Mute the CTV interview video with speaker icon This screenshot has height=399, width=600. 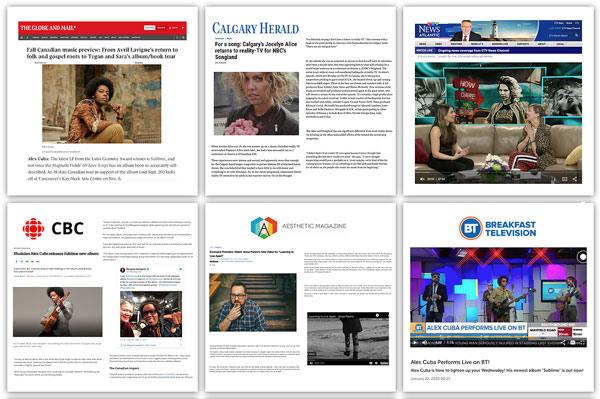(422, 179)
